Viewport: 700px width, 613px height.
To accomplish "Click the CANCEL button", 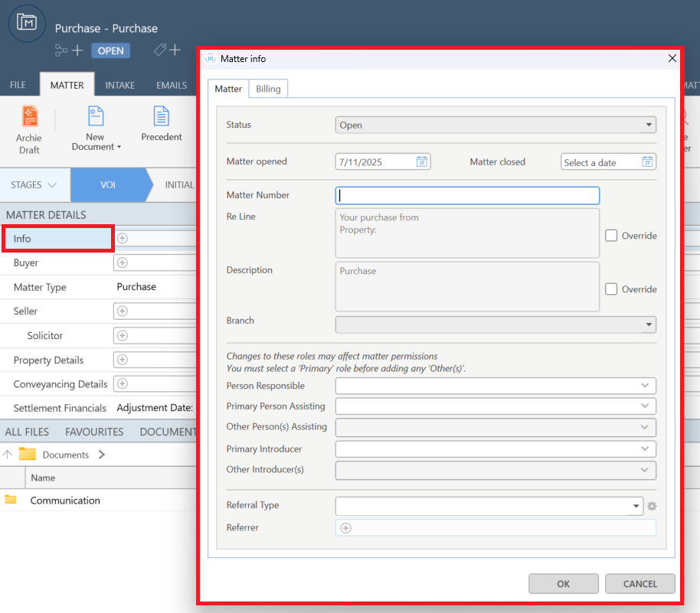I will point(639,584).
